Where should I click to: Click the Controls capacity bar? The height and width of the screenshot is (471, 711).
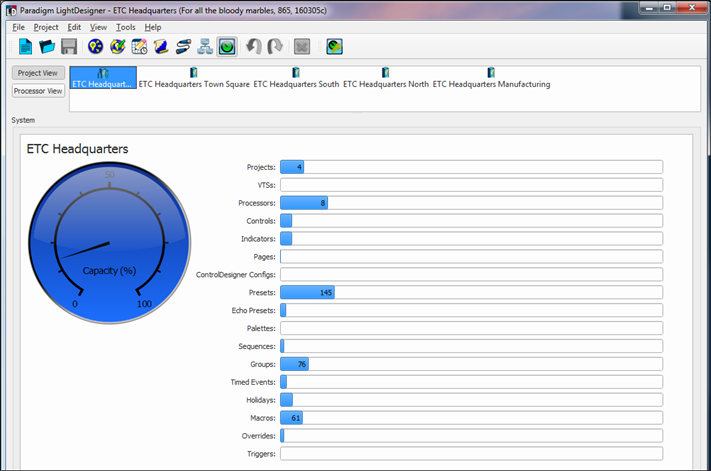(471, 221)
